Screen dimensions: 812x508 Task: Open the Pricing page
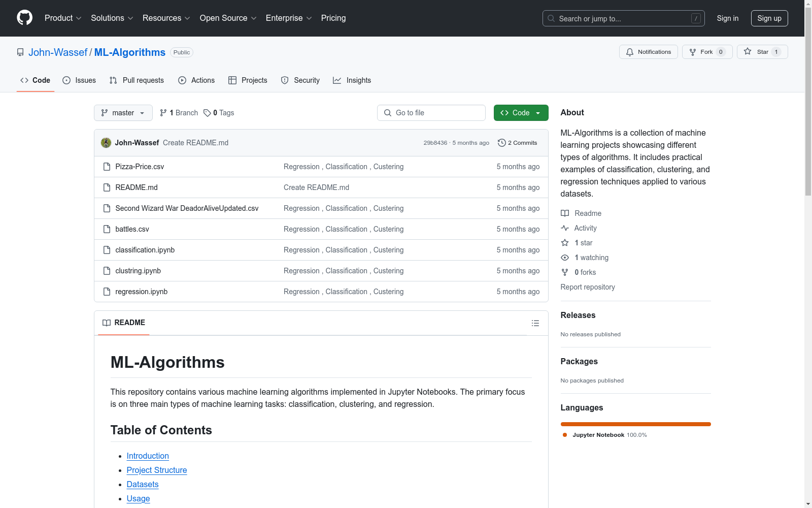[x=333, y=18]
